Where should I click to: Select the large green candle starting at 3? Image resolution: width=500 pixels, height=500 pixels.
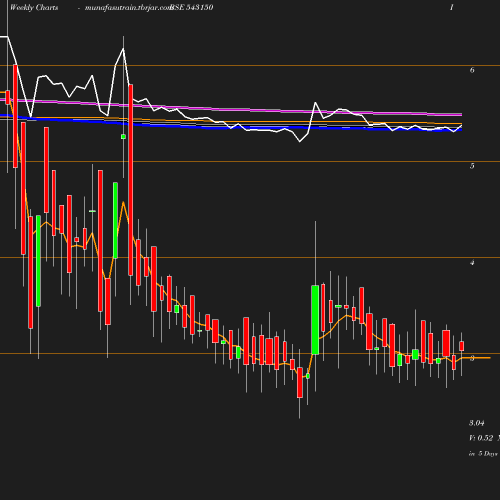coord(315,320)
